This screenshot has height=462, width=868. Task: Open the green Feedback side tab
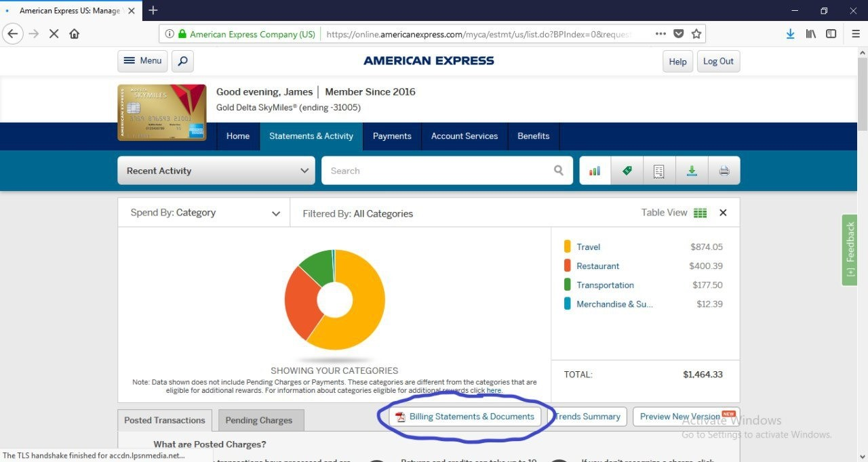pos(849,249)
